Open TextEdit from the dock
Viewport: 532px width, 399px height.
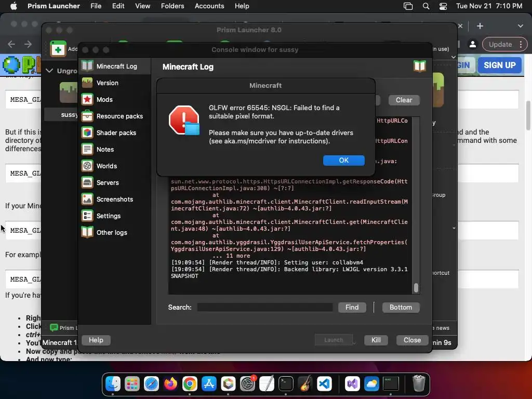(267, 384)
